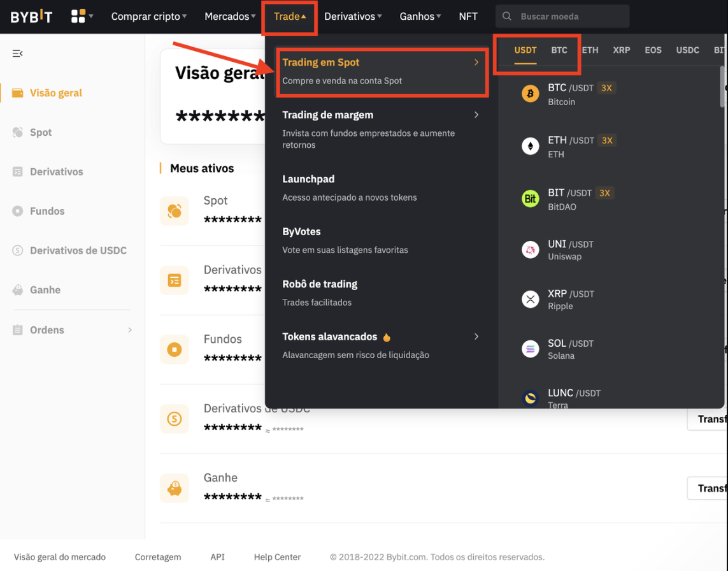Open the Mercados dropdown menu
Screen dimensions: 728x571
point(230,17)
